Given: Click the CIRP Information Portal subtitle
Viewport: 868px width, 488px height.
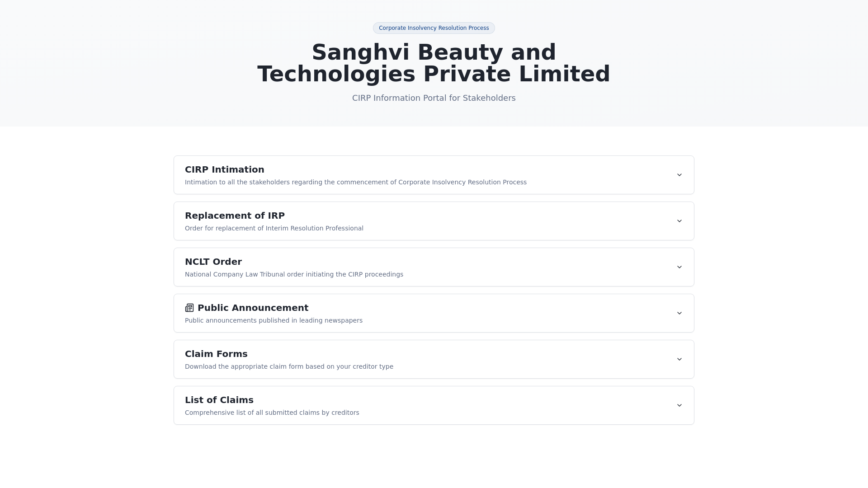Looking at the screenshot, I should pos(434,98).
